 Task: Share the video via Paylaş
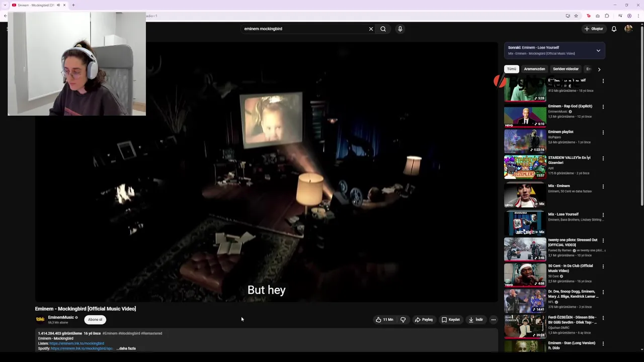[x=424, y=319]
